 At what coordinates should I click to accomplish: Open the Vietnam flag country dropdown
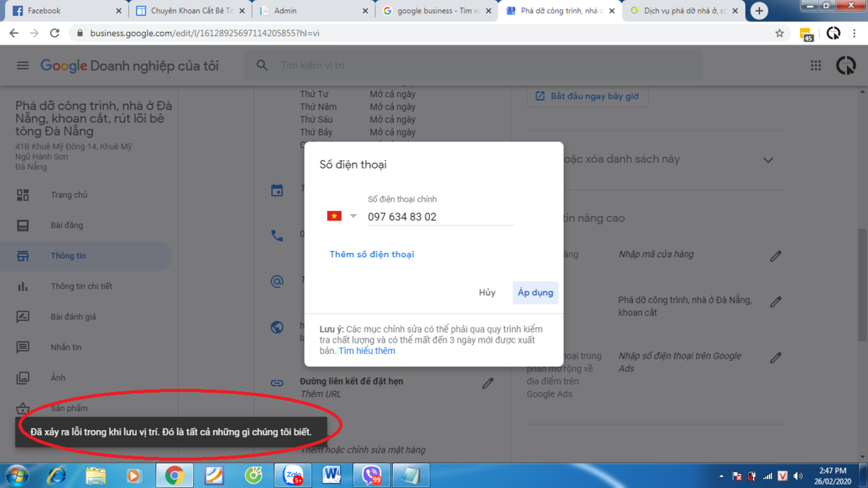[341, 216]
